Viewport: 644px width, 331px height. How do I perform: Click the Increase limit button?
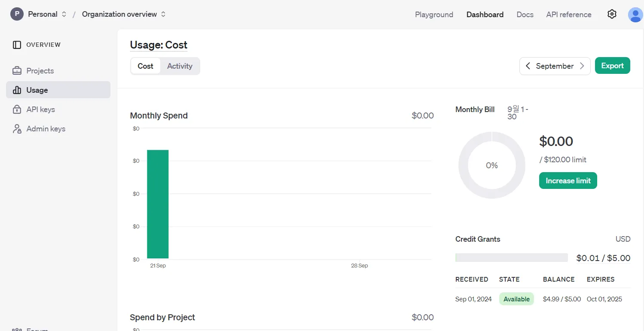click(568, 181)
